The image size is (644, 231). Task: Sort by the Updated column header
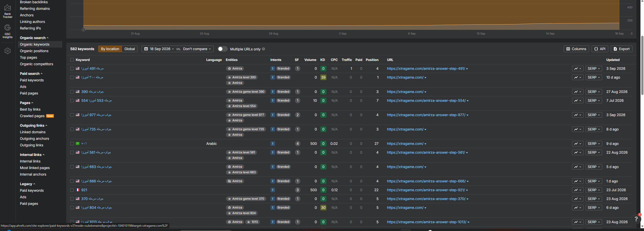point(613,60)
